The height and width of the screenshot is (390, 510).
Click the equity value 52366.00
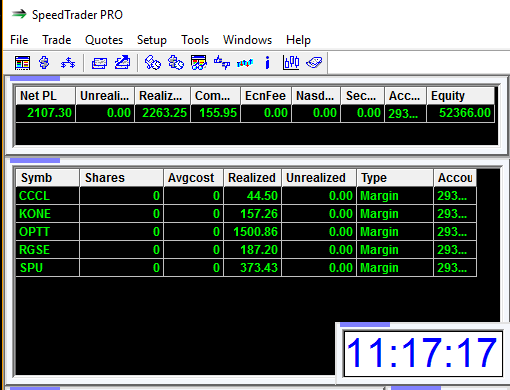465,113
